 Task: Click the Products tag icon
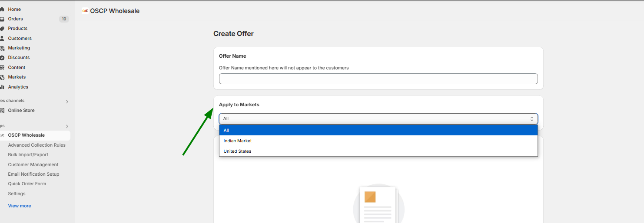(x=2, y=29)
